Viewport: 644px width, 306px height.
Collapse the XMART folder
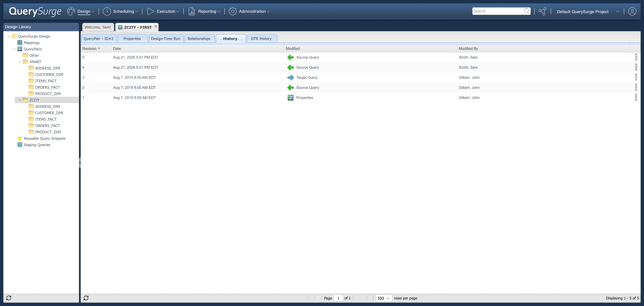tap(20, 62)
